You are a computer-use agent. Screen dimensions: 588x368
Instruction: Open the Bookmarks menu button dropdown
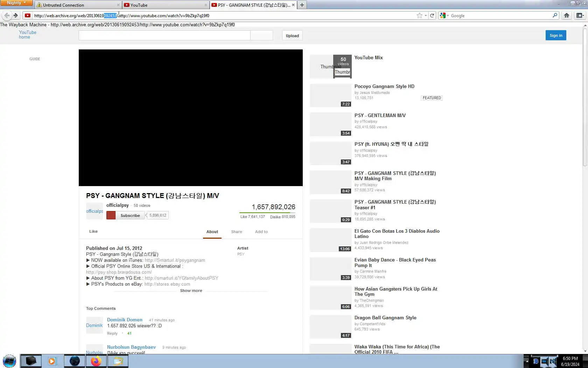pyautogui.click(x=580, y=15)
